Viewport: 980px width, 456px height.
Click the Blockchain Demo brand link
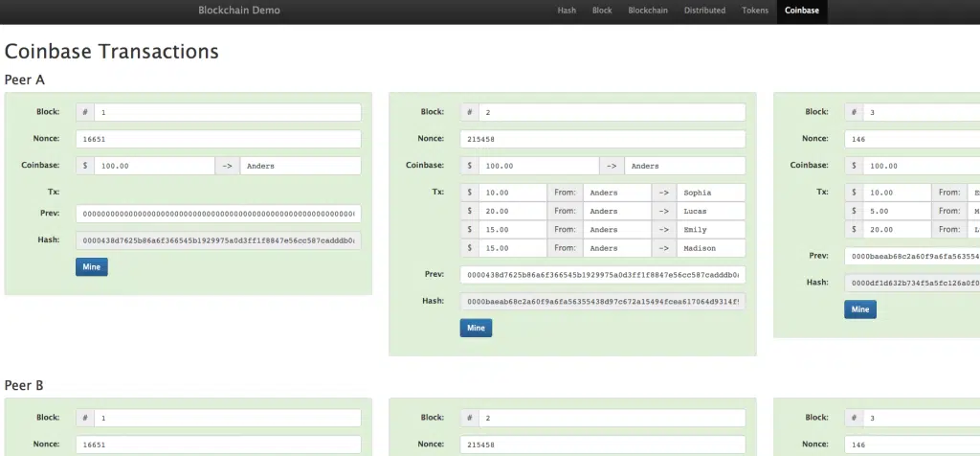[238, 11]
